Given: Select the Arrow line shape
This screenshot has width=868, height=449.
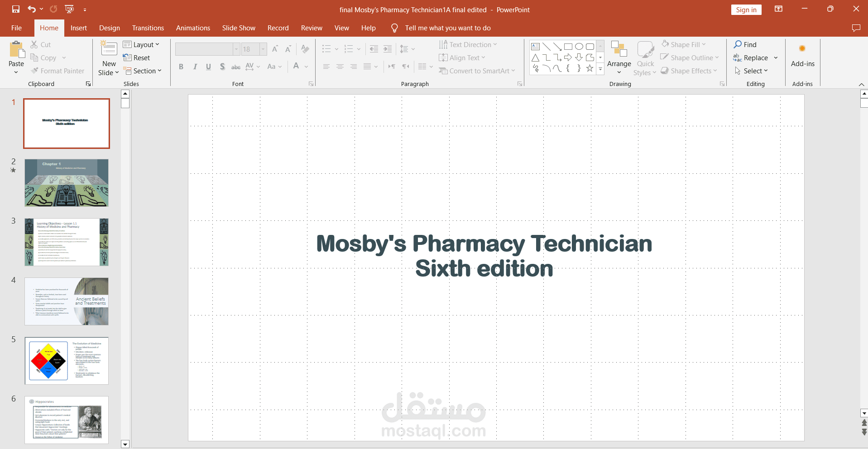Looking at the screenshot, I should pyautogui.click(x=557, y=47).
